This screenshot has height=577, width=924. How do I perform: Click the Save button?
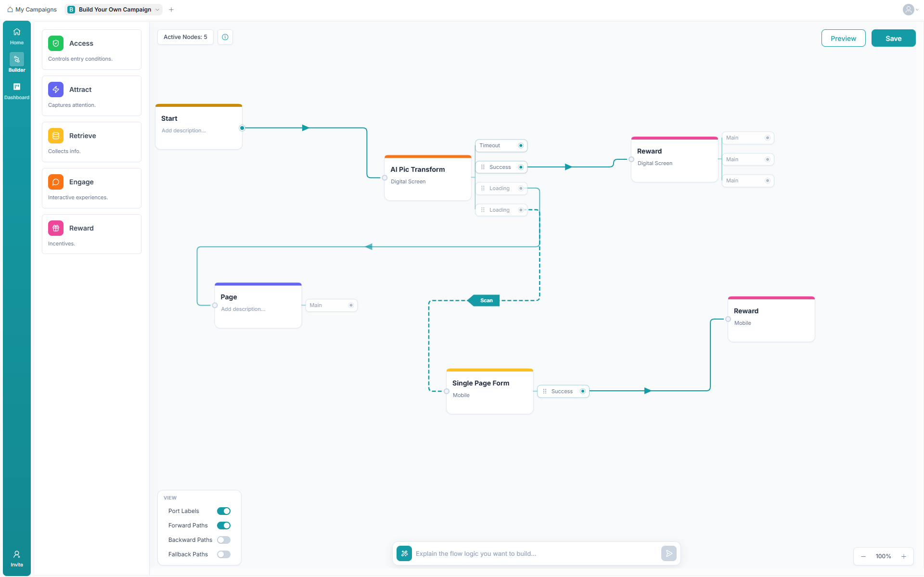click(x=893, y=38)
